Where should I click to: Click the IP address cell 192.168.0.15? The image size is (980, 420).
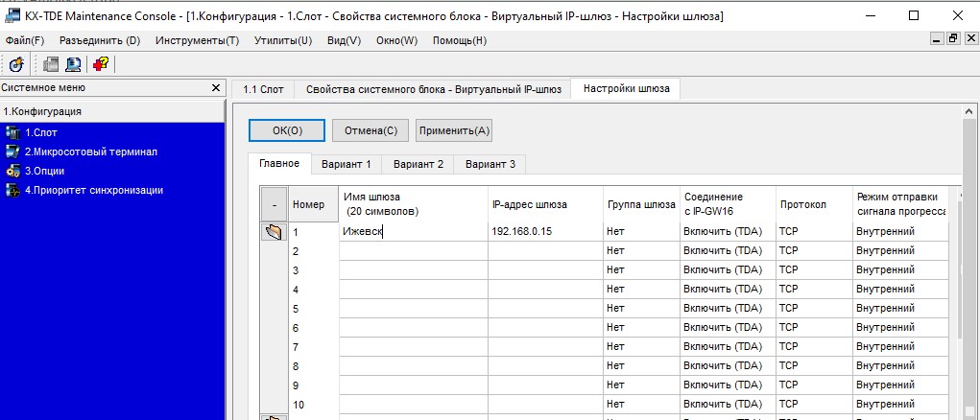pyautogui.click(x=545, y=232)
